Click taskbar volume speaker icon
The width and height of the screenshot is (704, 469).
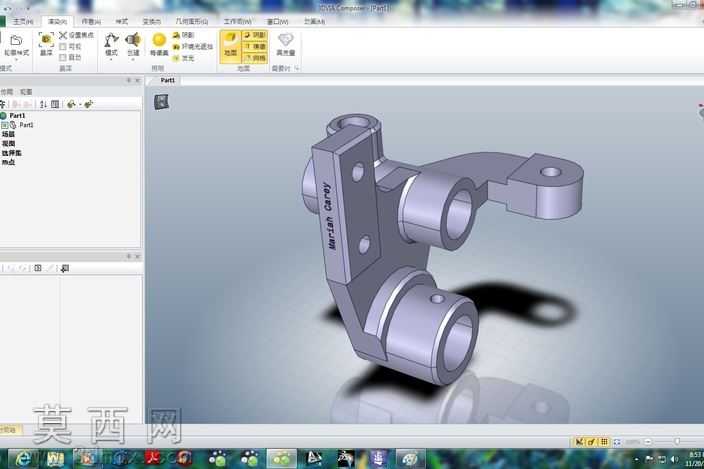673,459
